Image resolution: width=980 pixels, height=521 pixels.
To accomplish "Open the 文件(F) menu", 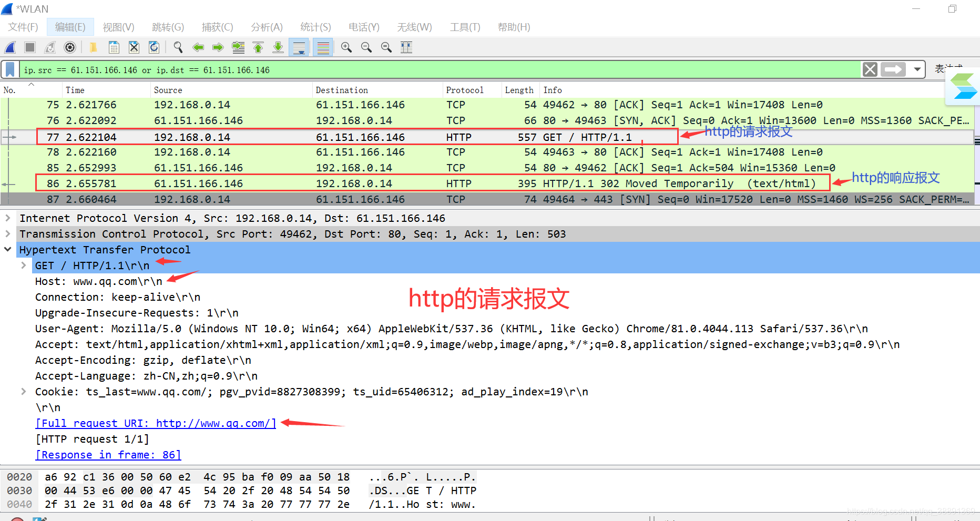I will [x=23, y=27].
